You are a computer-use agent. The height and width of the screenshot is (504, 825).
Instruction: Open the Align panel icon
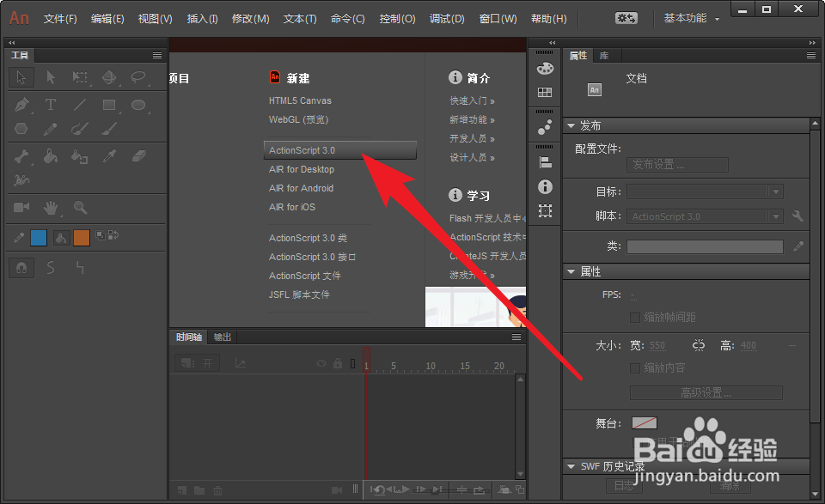545,162
